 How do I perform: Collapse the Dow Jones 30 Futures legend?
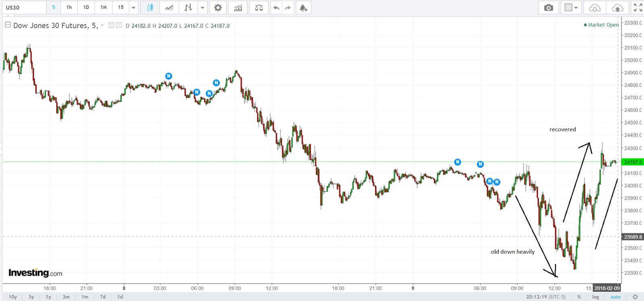click(8, 25)
